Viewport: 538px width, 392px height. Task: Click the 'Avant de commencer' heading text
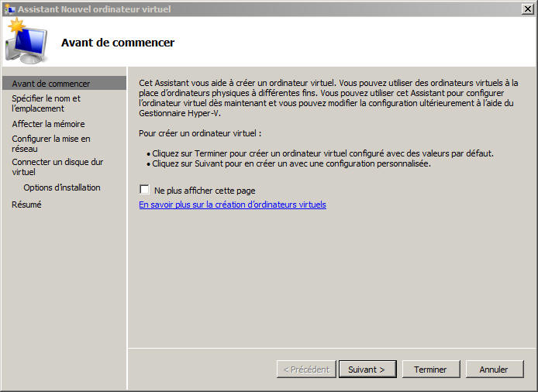coord(118,43)
